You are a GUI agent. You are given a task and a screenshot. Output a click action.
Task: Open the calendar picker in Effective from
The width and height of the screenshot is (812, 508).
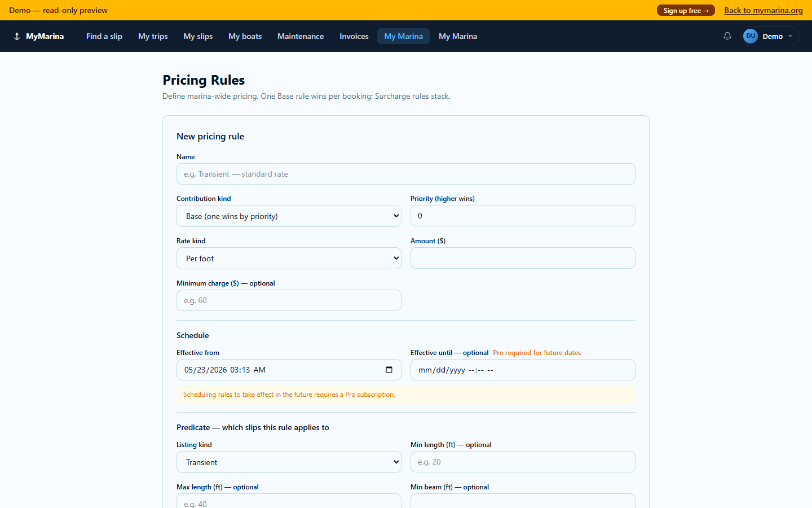pos(389,370)
